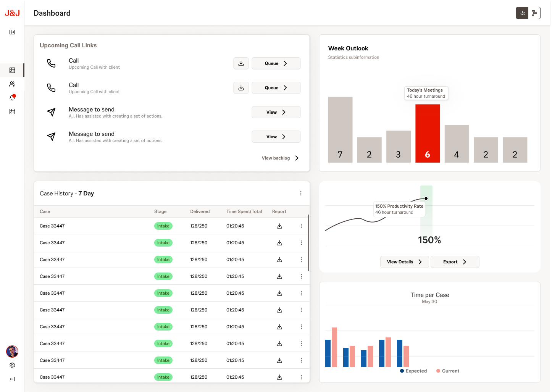
Task: Open the second dashboard icon in the sidebar
Action: (12, 111)
